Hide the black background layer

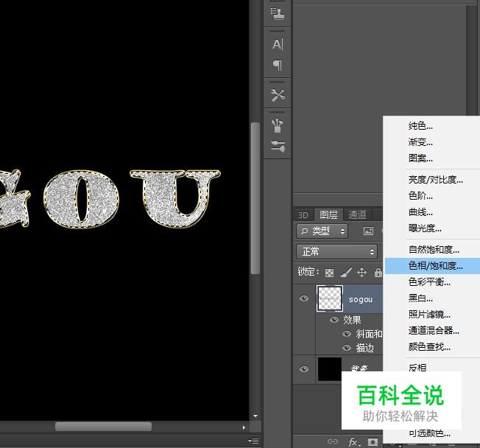point(304,368)
